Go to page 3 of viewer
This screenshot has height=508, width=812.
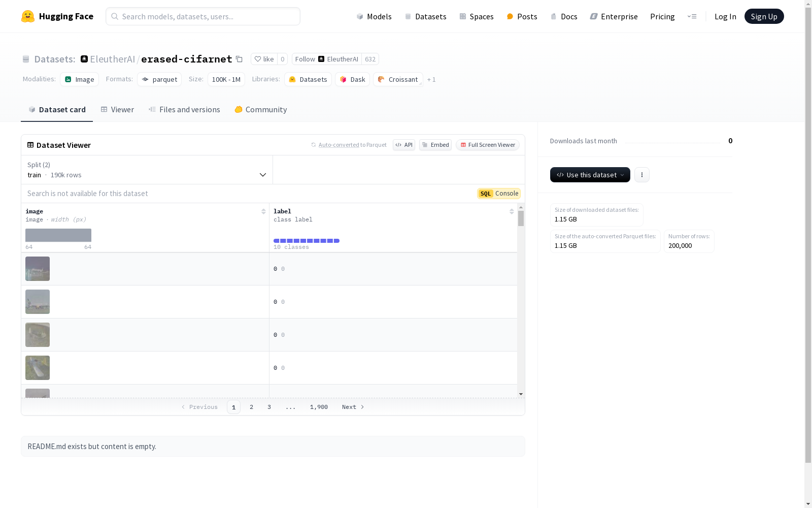pos(269,407)
